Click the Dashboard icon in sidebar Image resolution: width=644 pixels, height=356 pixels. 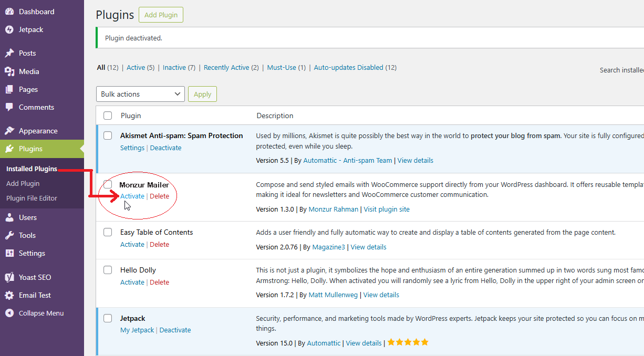coord(9,12)
